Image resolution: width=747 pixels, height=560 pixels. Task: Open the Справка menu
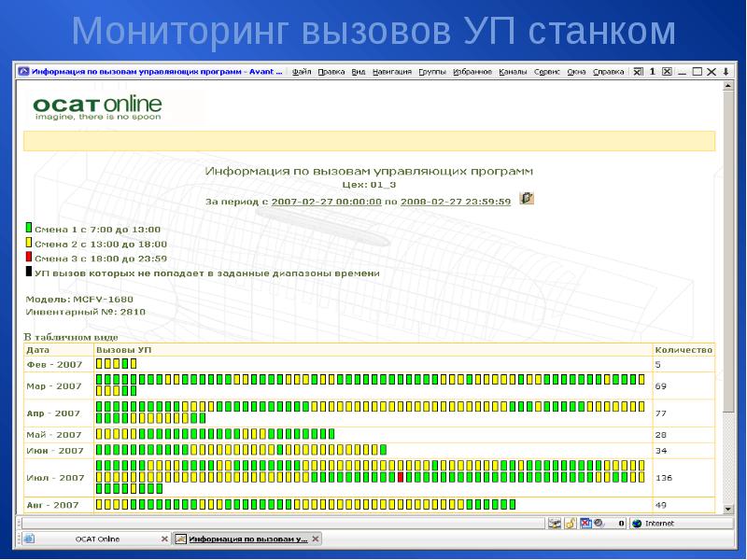609,71
